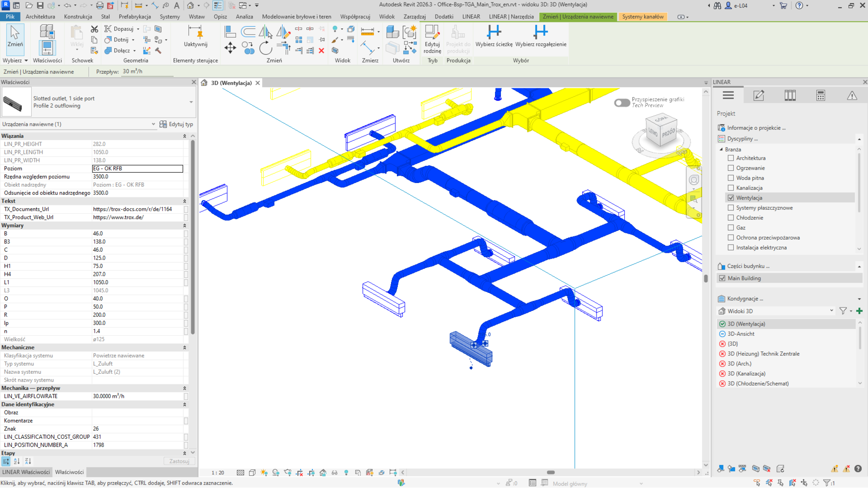Open the Systemy ribbon tab
The width and height of the screenshot is (868, 488).
169,17
